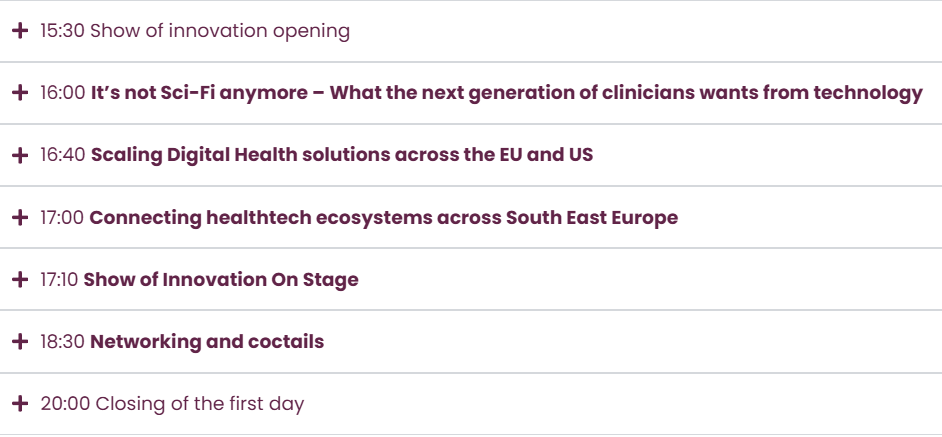Screen dimensions: 942x437
Task: Expand "It's not Sci-Fi anymore" session details
Action: point(506,93)
